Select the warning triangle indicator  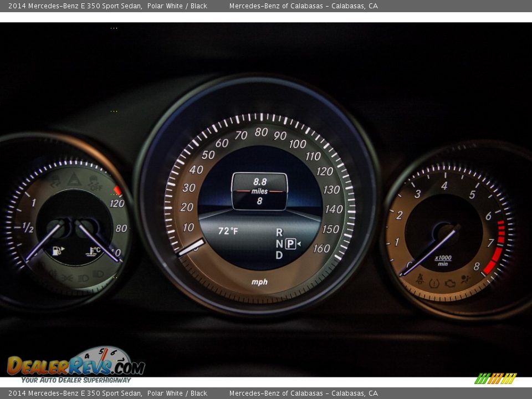tap(74, 178)
